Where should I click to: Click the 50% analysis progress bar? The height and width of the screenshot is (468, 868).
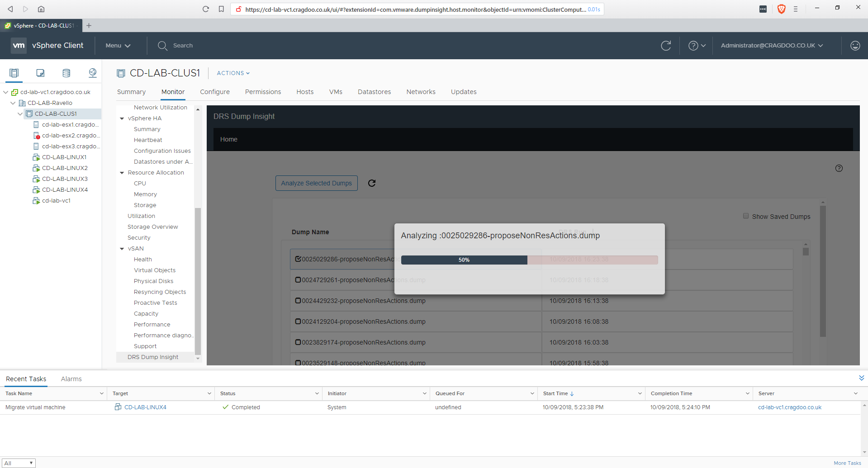[529, 260]
